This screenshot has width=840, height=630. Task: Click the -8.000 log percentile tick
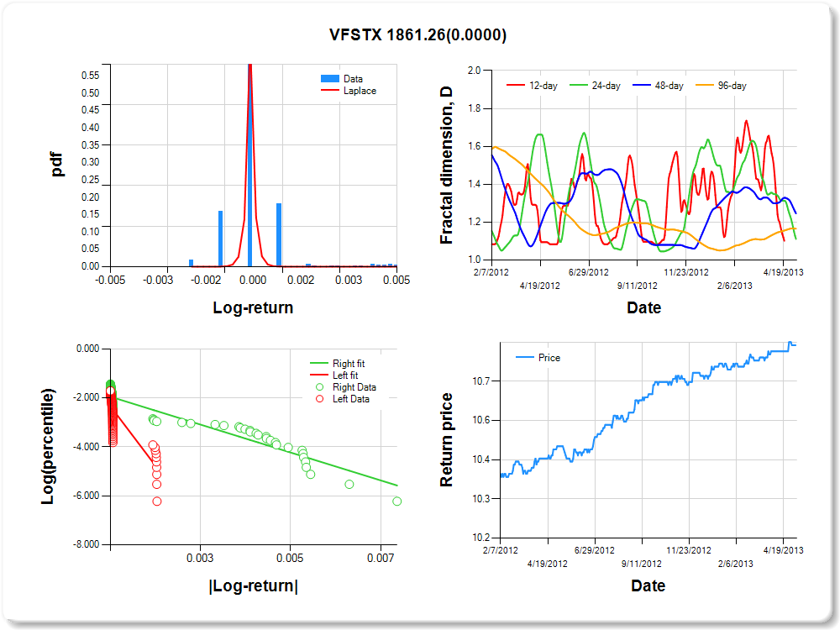86,544
